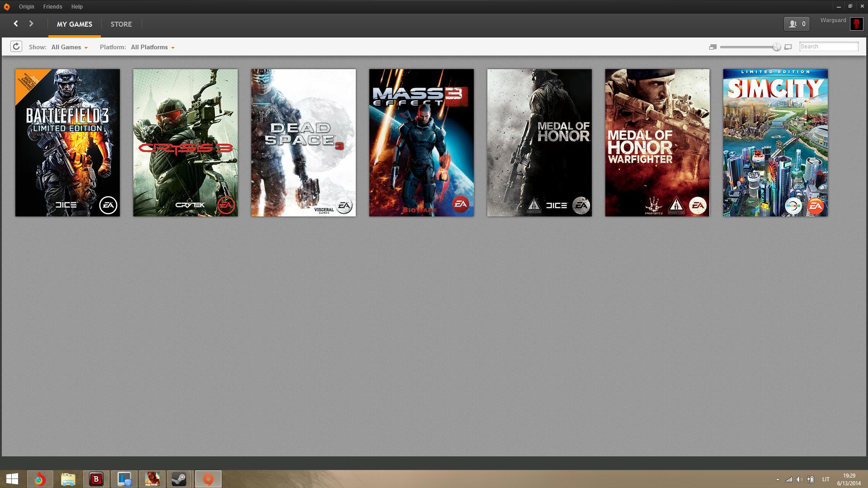Switch to the MY GAMES tab

click(x=75, y=24)
